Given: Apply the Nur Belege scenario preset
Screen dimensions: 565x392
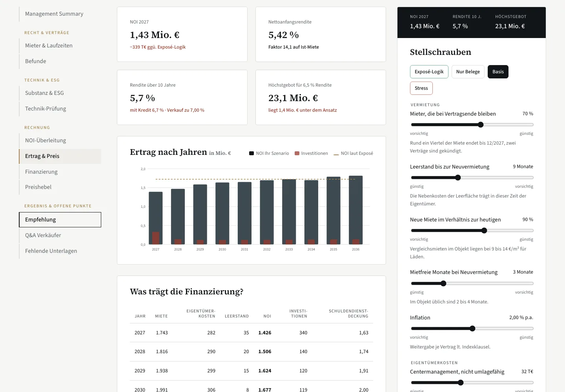Looking at the screenshot, I should [468, 72].
